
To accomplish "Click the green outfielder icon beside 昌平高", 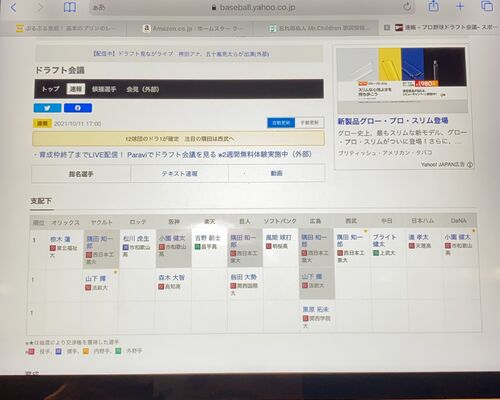I will pos(197,247).
